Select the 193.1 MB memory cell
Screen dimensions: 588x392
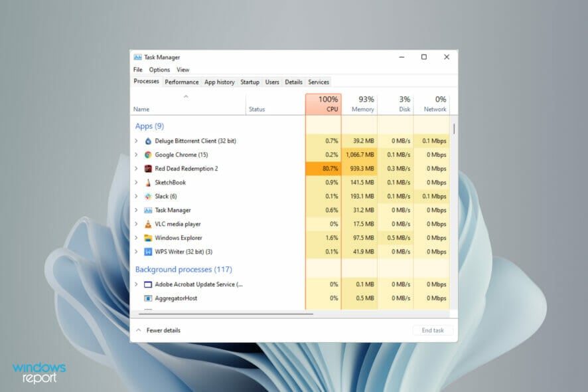pyautogui.click(x=359, y=197)
